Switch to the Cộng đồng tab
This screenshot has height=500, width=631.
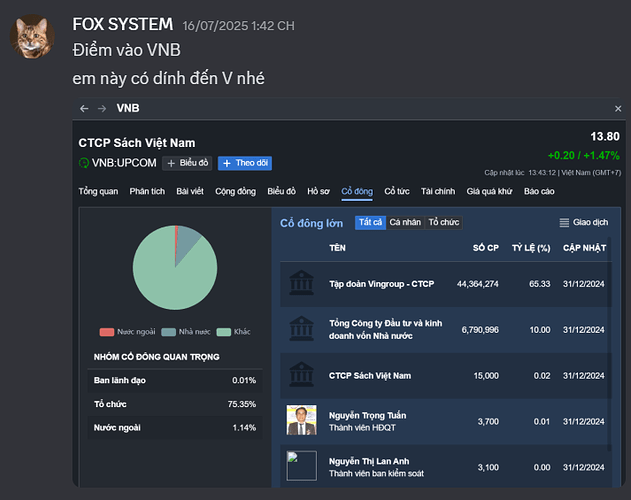tap(235, 191)
